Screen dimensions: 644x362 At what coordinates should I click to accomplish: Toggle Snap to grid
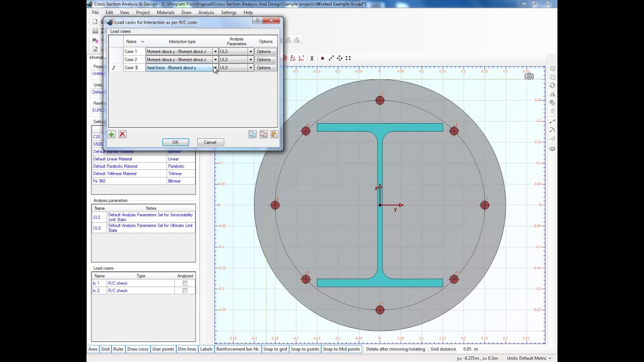[275, 349]
